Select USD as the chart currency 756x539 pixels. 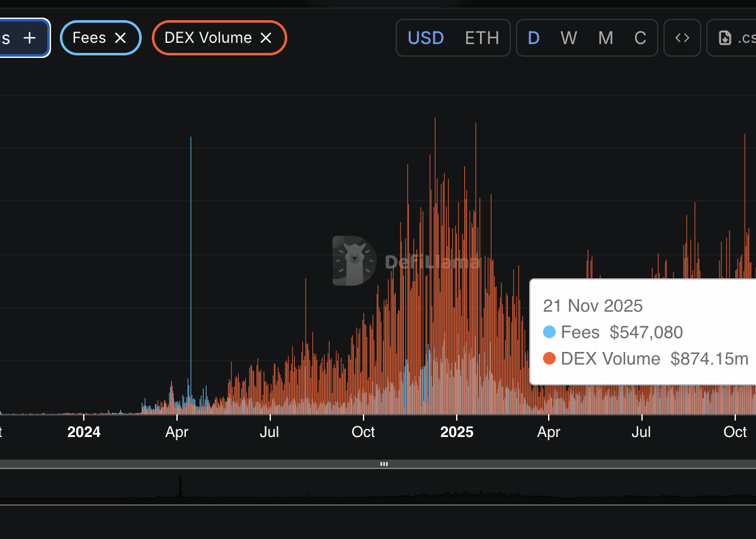[x=426, y=38]
